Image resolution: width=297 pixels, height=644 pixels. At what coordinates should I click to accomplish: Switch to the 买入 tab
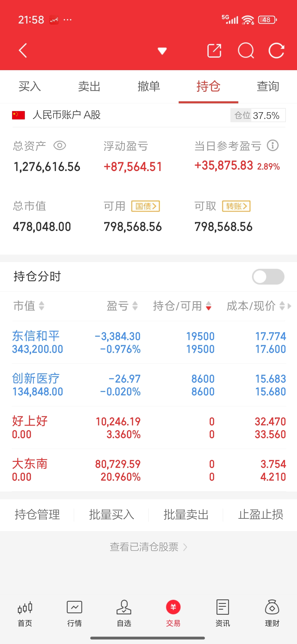click(30, 86)
